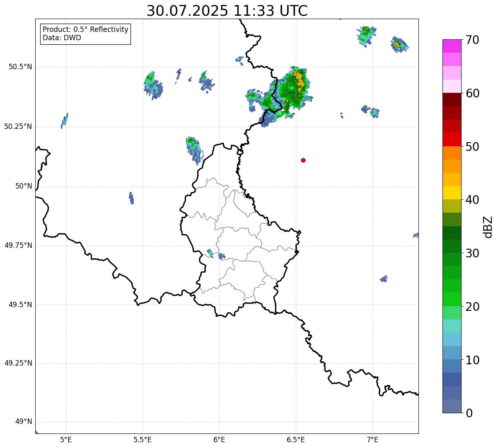The height and width of the screenshot is (448, 498).
Task: Click the 49.75°N latitude label
Action: (18, 245)
